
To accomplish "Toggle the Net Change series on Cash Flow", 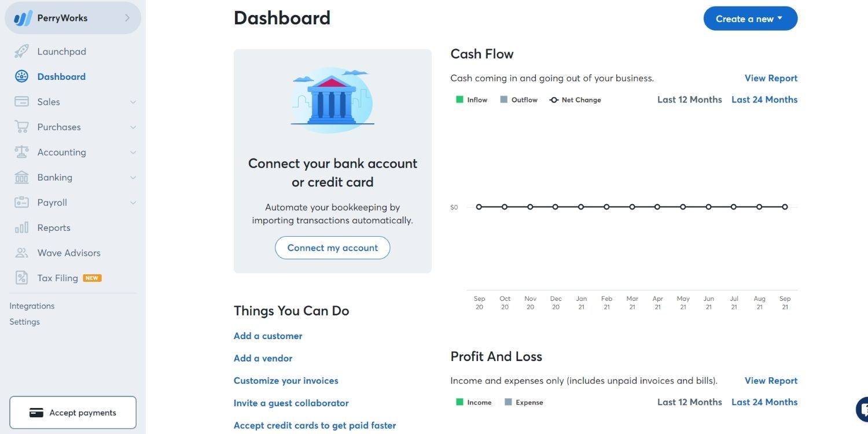I will (575, 99).
